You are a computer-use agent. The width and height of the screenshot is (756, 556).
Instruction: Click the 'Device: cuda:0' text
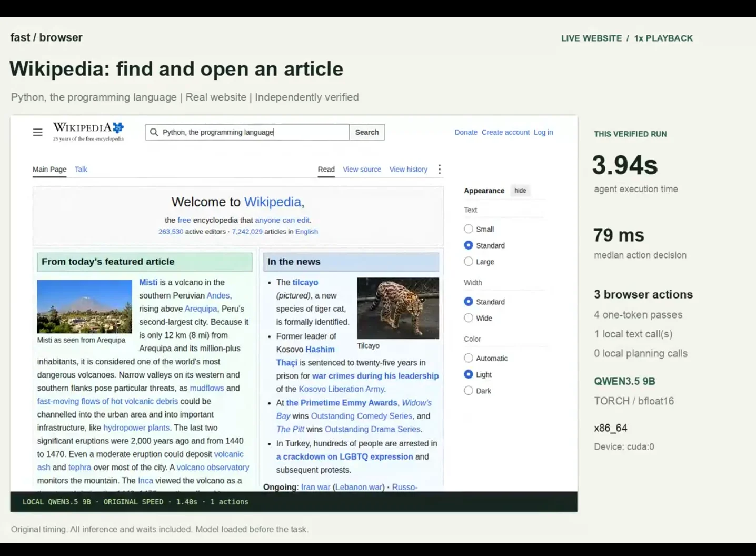[624, 446]
